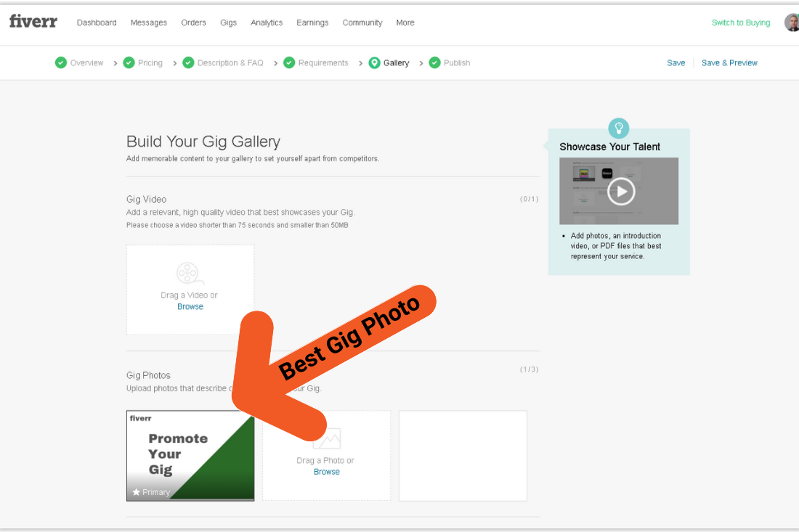
Task: Click the Requirements completed step marker
Action: click(x=291, y=62)
